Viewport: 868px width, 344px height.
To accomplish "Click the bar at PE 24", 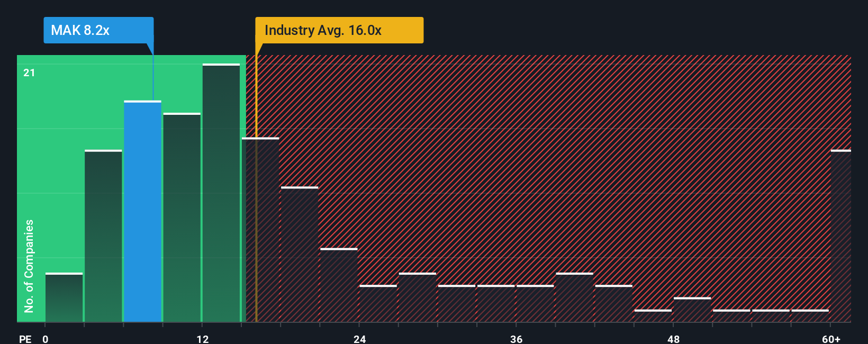I will click(x=378, y=303).
